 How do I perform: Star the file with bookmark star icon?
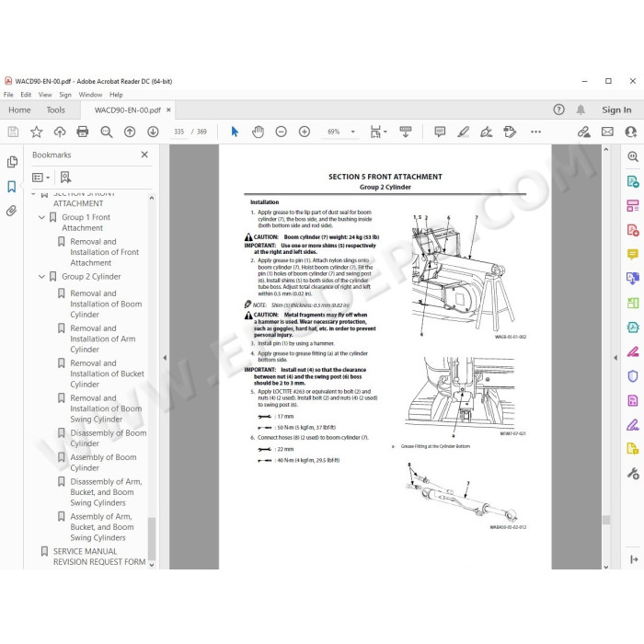point(37,132)
